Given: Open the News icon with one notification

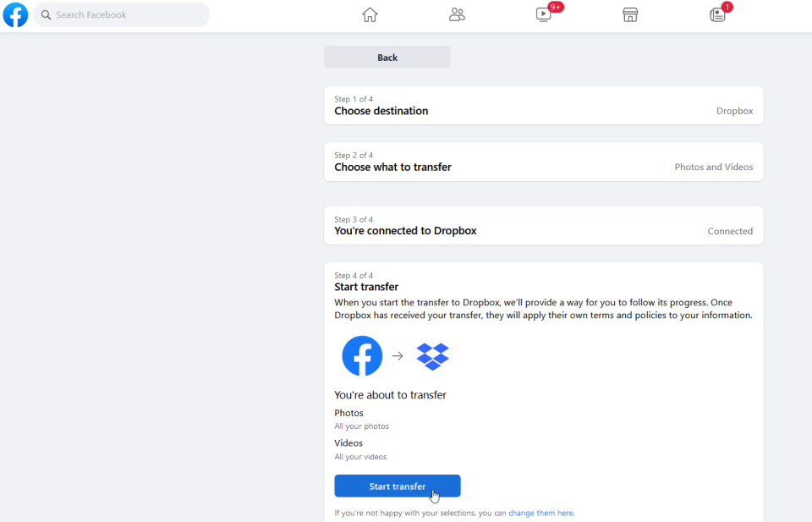Looking at the screenshot, I should coord(717,14).
